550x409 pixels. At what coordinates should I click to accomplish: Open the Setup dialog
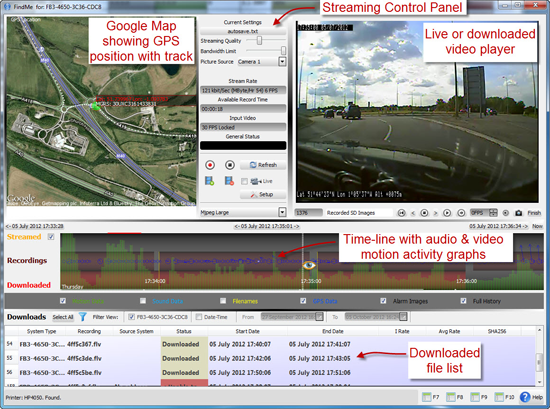coord(263,194)
